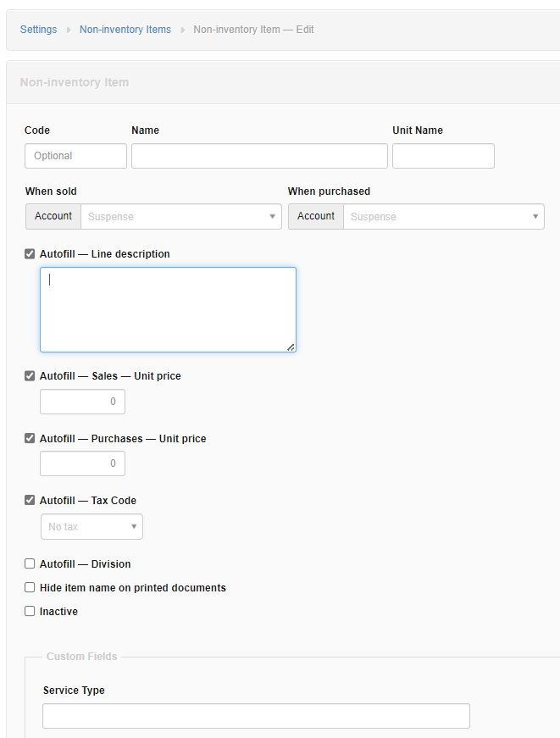Select the Sales unit price field
Screen dimensions: 560x738
82,401
